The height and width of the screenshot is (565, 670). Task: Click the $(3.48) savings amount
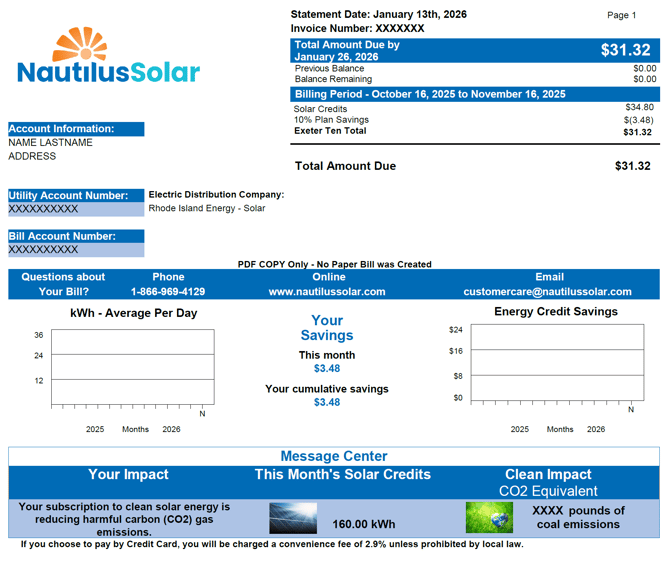coord(639,120)
